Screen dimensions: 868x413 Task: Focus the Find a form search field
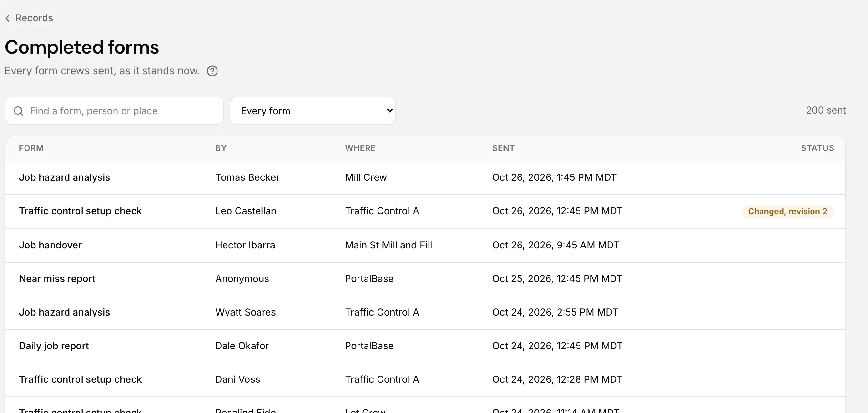(x=114, y=111)
